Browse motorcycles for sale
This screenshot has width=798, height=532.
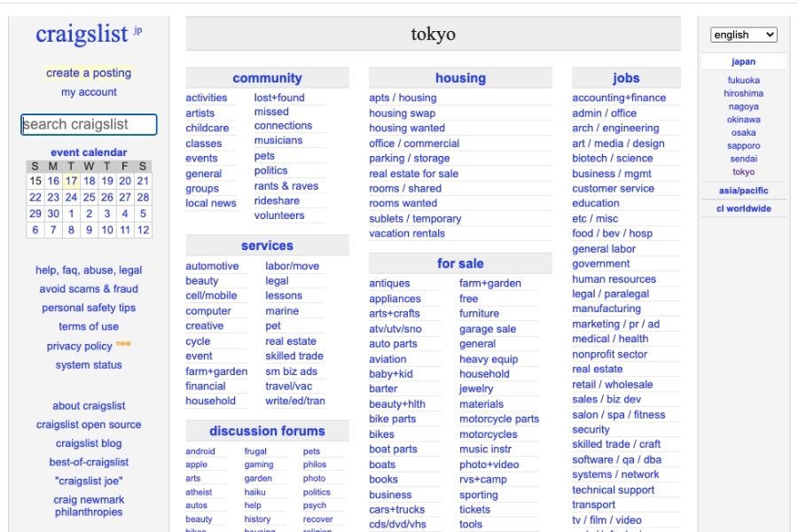[x=489, y=434]
